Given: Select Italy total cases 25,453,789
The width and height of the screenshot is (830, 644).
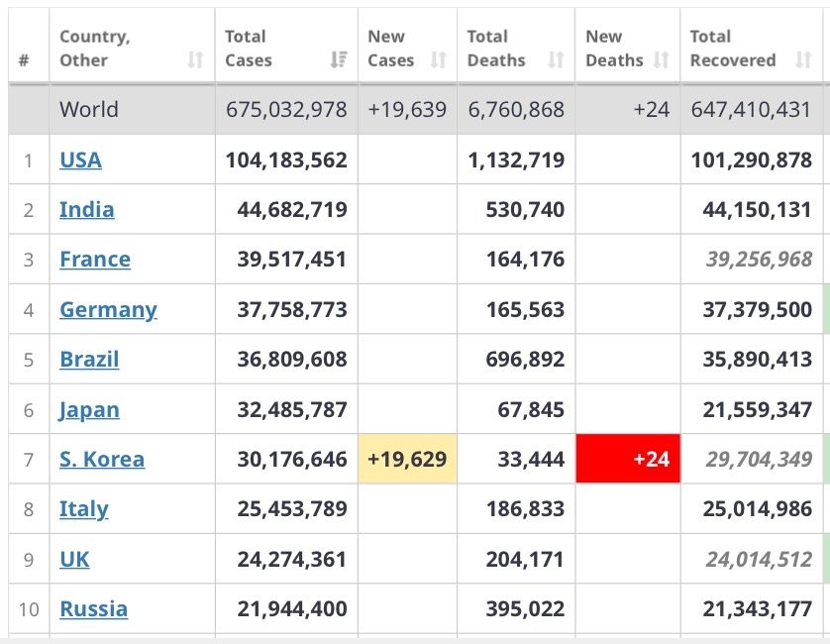Looking at the screenshot, I should (292, 509).
